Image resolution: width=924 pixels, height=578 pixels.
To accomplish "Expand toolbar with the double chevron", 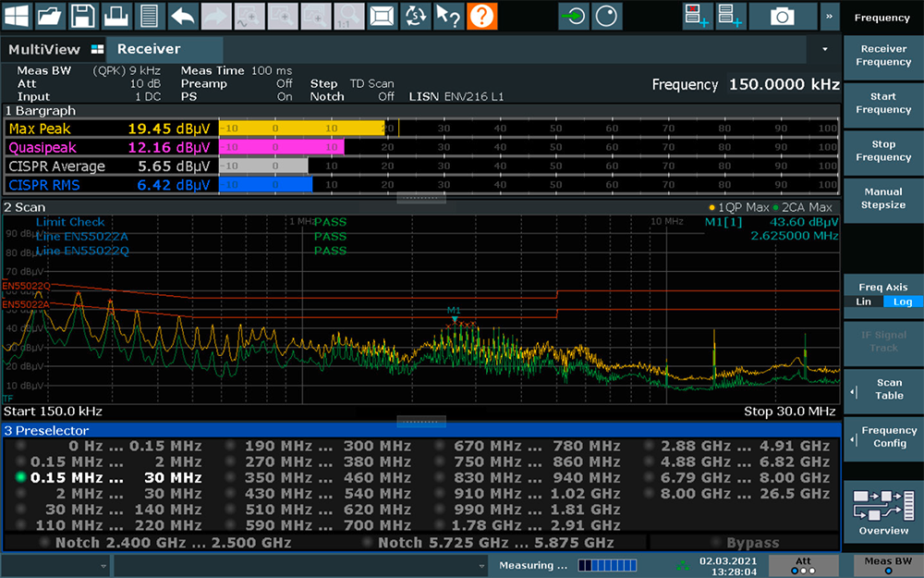I will pos(829,16).
